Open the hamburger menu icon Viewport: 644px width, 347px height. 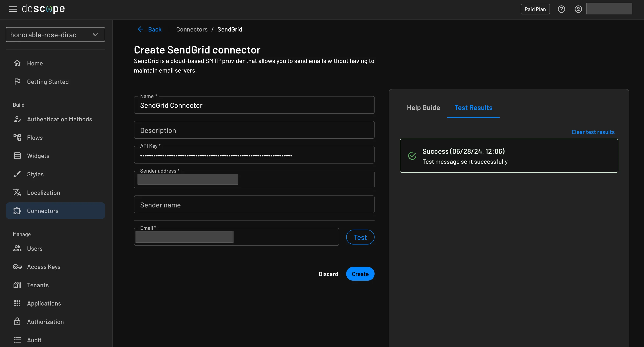[x=13, y=9]
